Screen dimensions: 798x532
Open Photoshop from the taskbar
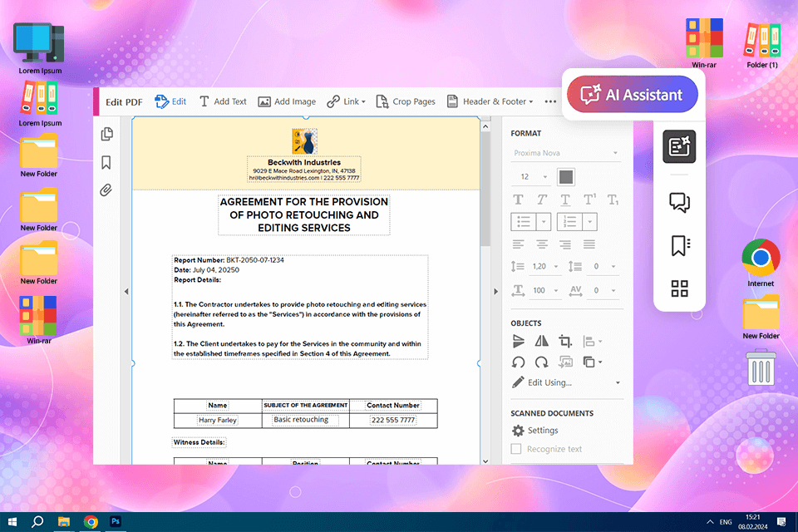[116, 521]
